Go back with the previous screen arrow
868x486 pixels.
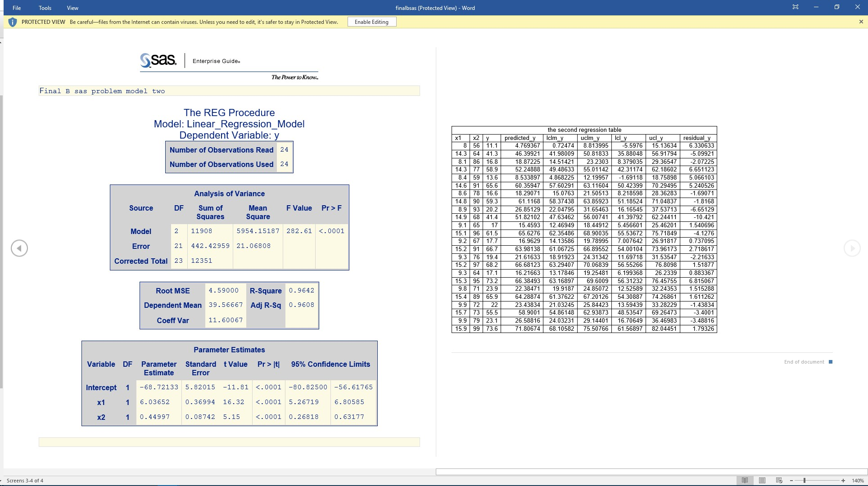(19, 248)
